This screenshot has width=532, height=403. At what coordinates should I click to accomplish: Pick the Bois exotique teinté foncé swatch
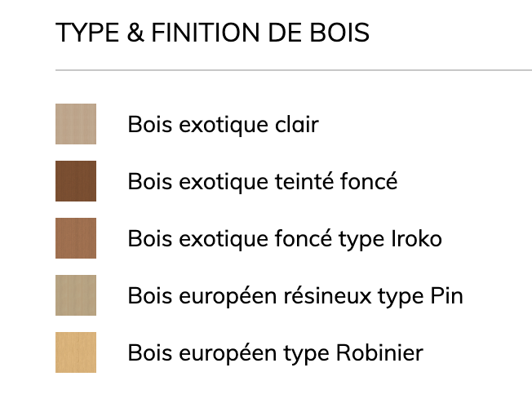coord(76,181)
